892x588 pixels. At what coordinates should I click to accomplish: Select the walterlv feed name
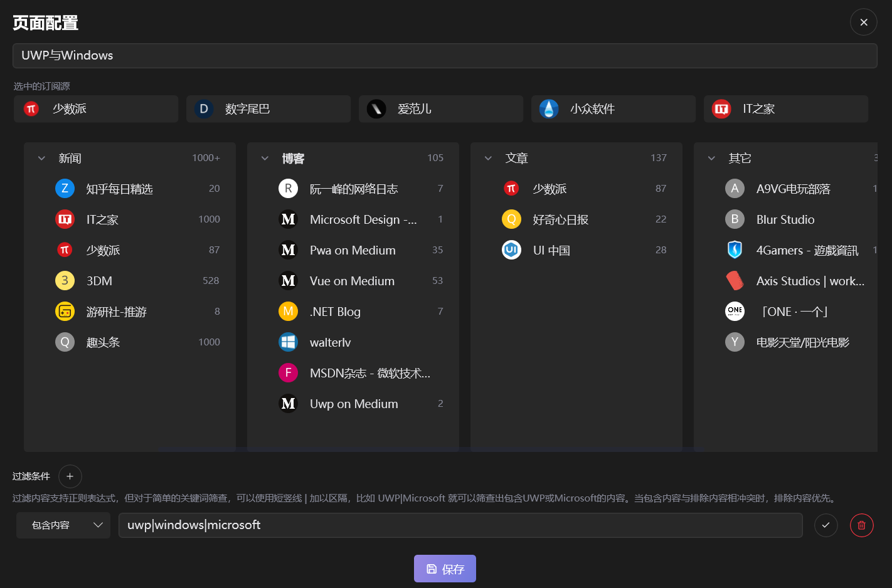[x=330, y=342]
